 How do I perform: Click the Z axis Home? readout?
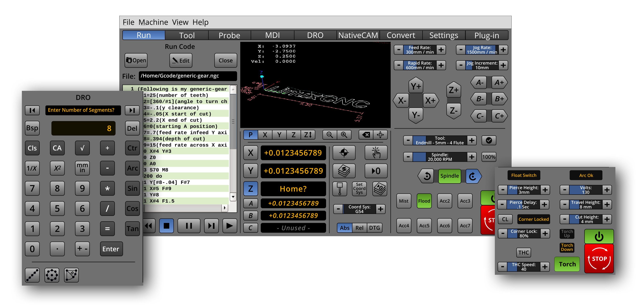tap(293, 189)
